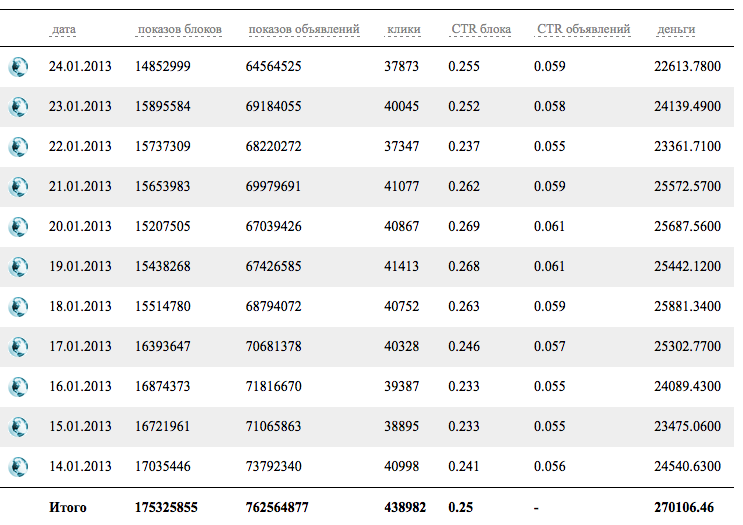This screenshot has width=743, height=525.
Task: Click the globe icon for 17.01.2013
Action: (x=18, y=347)
